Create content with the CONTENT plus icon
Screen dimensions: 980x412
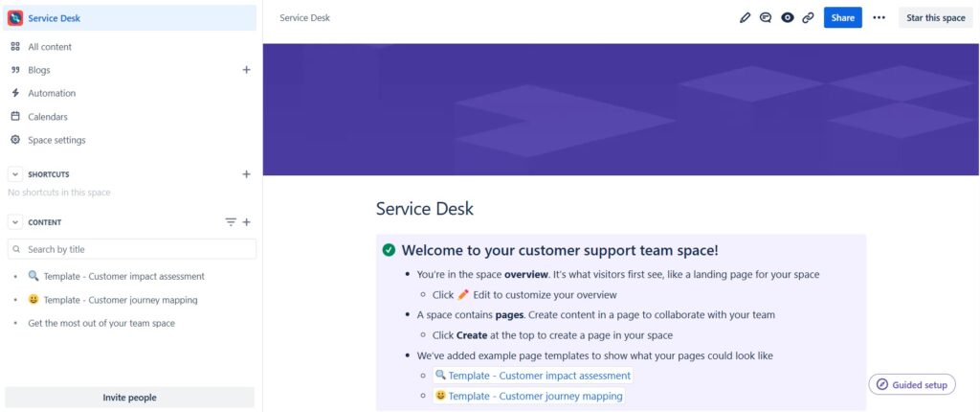[x=246, y=222]
